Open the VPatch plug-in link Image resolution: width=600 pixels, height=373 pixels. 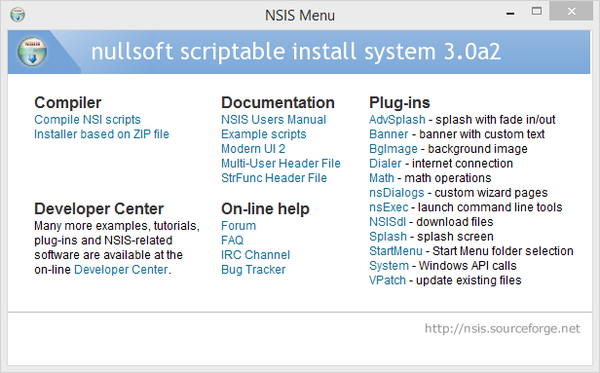[387, 280]
